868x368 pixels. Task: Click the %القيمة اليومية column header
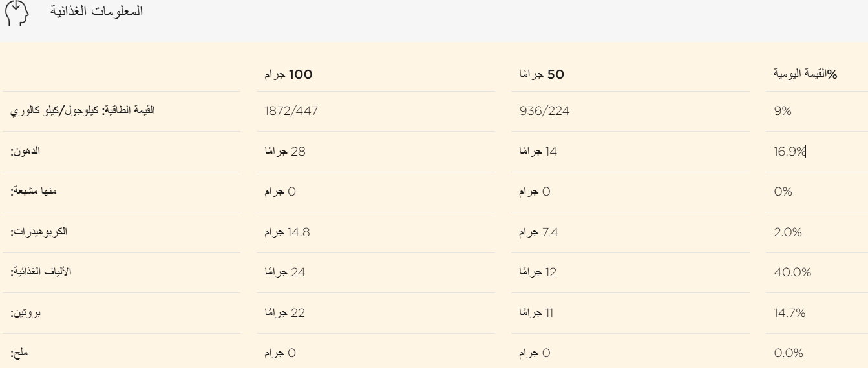tap(801, 75)
